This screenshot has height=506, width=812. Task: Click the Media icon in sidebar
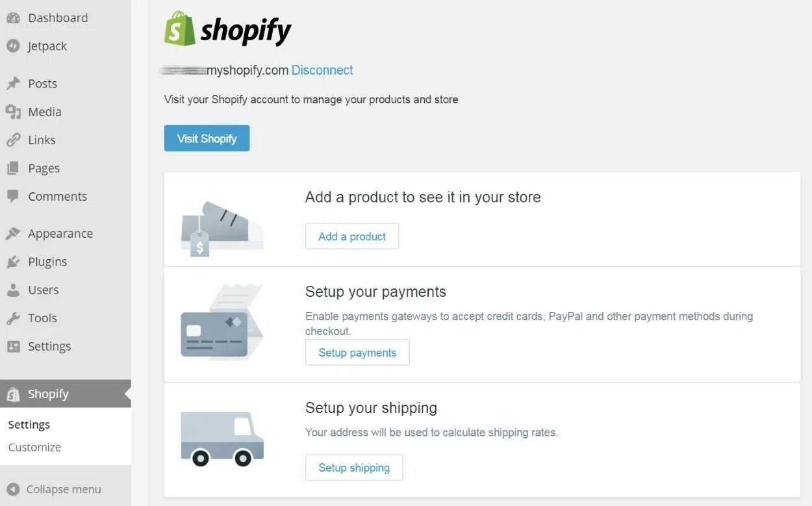click(13, 112)
